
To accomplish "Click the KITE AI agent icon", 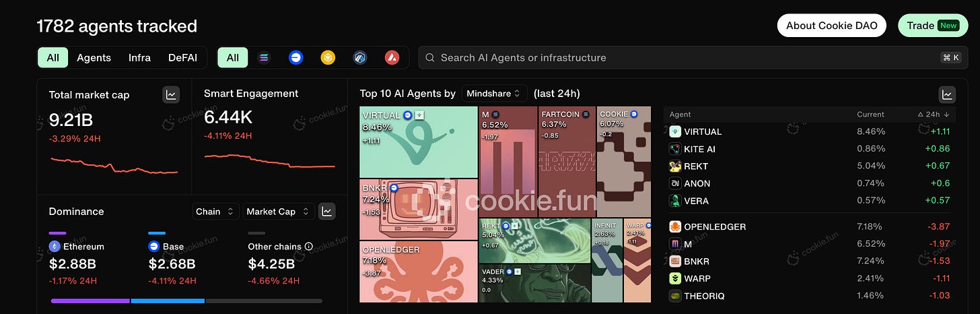I will click(x=675, y=149).
